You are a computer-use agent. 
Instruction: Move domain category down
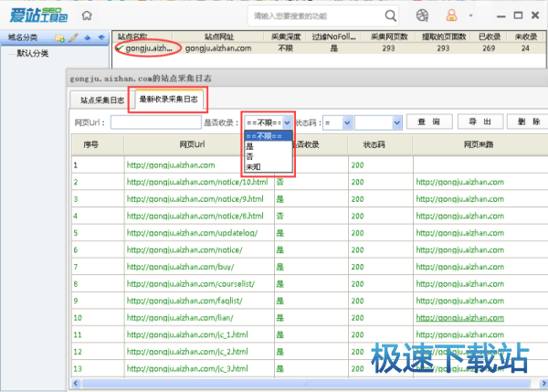pos(101,37)
